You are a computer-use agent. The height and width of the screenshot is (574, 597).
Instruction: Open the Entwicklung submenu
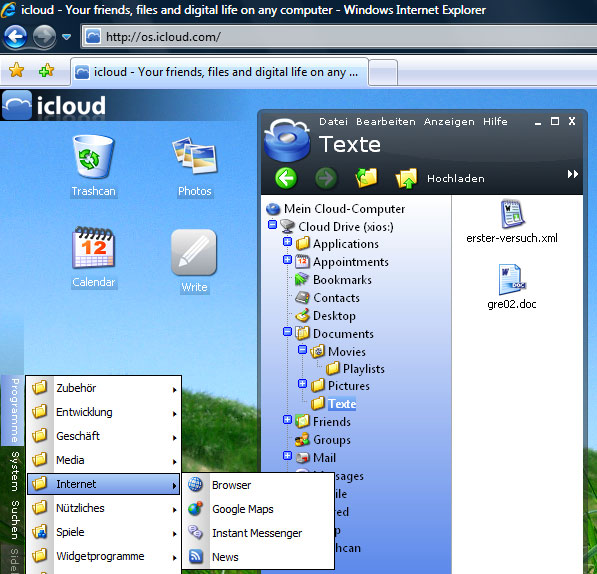[x=104, y=412]
